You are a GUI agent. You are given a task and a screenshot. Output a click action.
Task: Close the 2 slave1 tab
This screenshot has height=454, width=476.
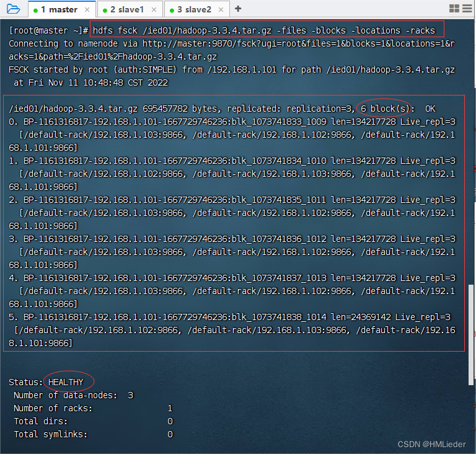154,10
